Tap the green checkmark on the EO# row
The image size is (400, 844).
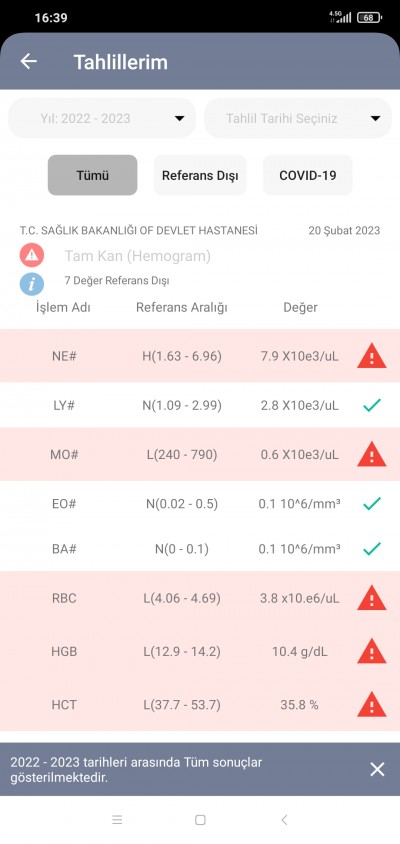pos(371,504)
